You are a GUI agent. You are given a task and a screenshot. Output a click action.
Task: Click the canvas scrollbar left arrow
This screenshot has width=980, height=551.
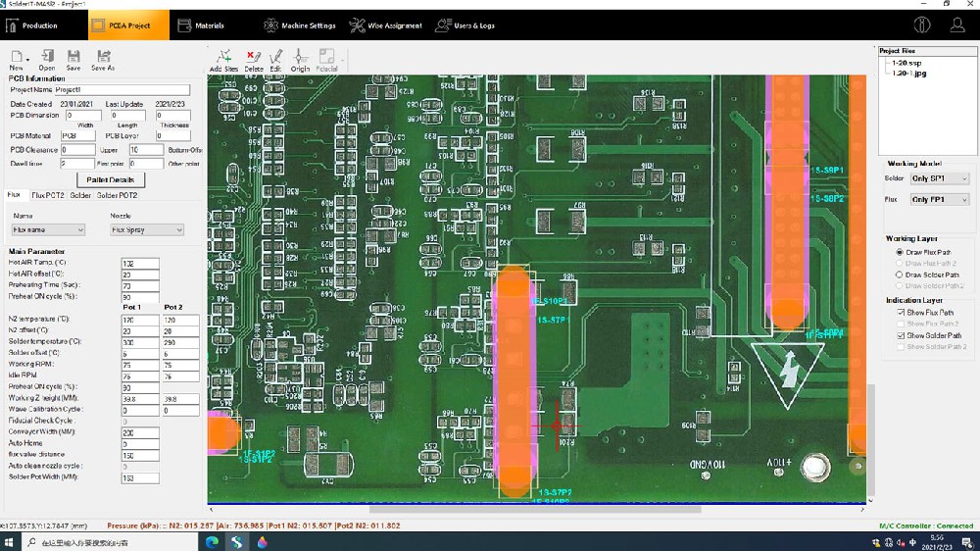point(212,509)
